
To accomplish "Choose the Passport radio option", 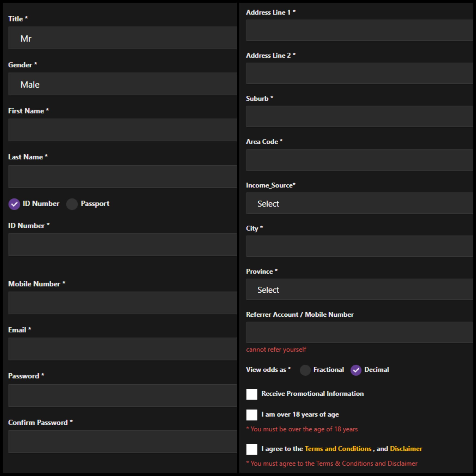I will pos(72,204).
